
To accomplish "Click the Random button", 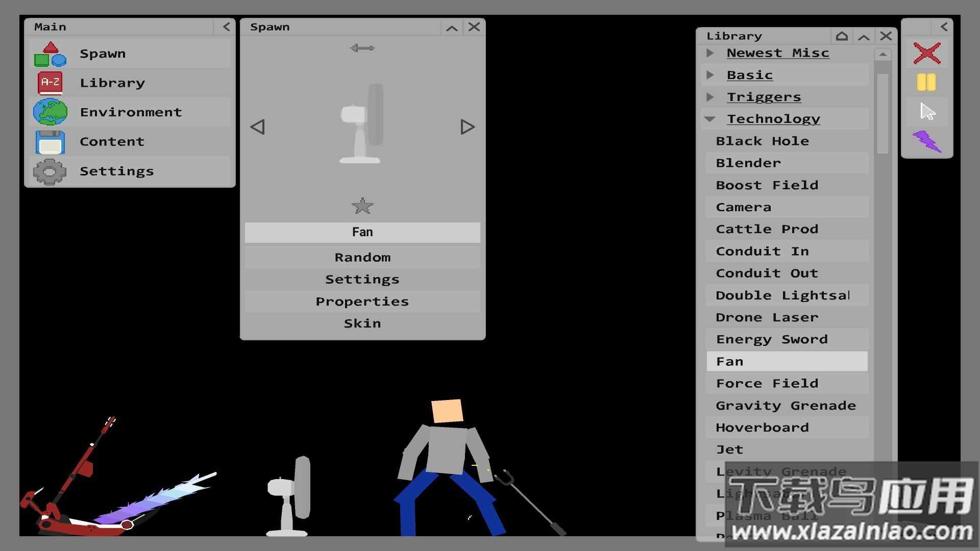I will pos(362,258).
